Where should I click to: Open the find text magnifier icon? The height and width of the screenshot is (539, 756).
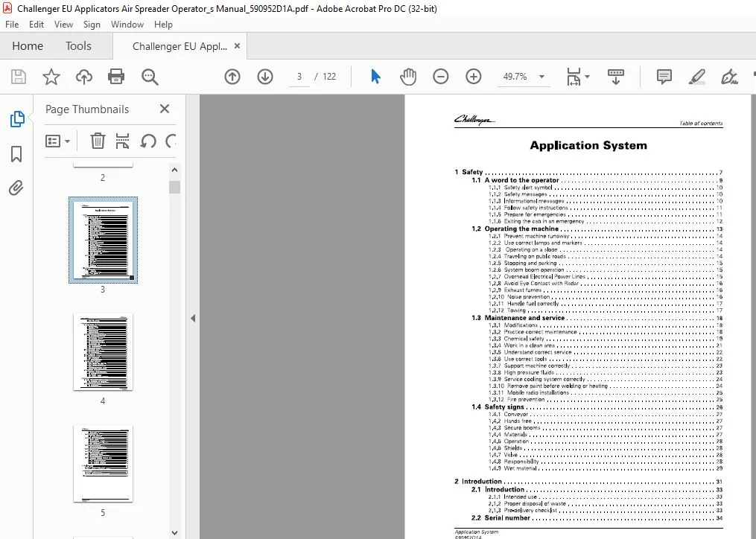(x=150, y=77)
